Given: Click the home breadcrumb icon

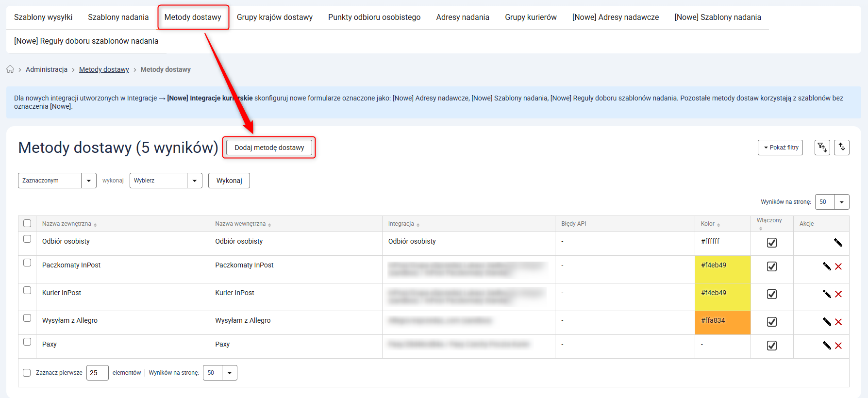Looking at the screenshot, I should 10,69.
